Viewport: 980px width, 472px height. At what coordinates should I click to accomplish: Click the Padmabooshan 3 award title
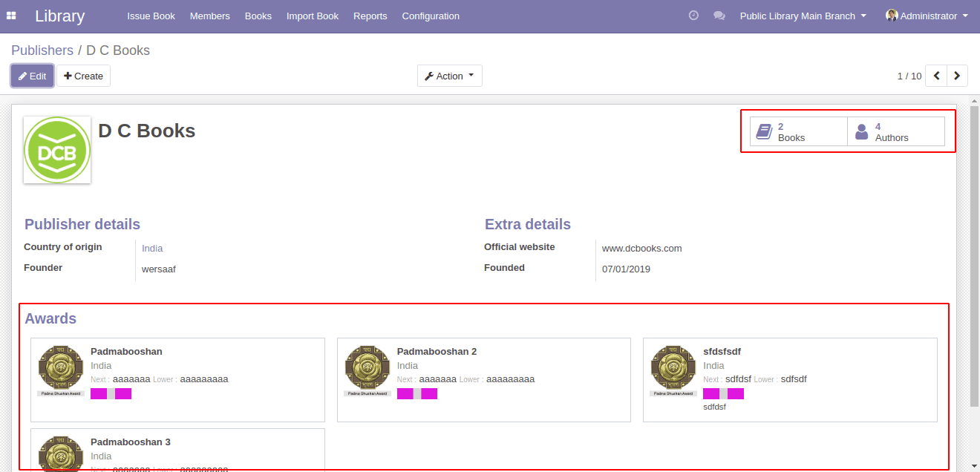point(131,442)
